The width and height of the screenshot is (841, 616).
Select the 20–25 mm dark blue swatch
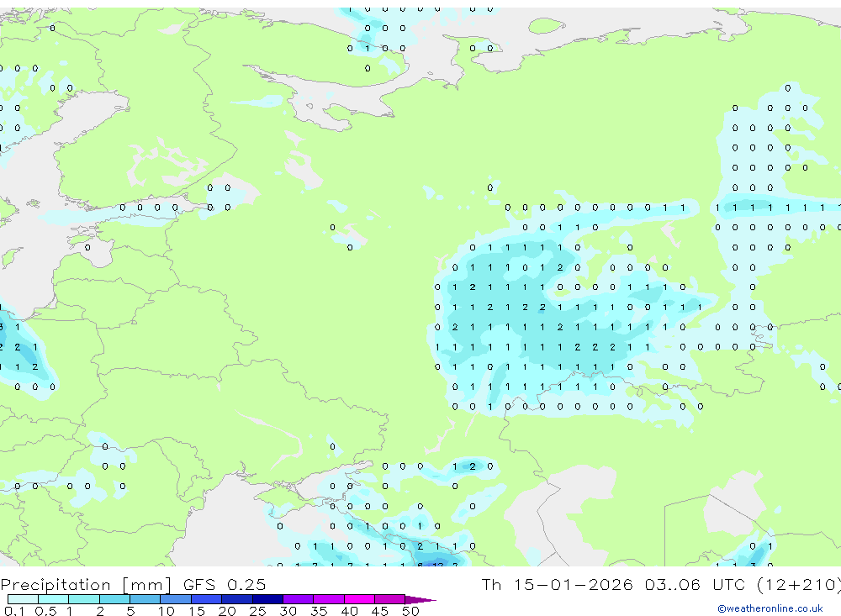pos(237,599)
